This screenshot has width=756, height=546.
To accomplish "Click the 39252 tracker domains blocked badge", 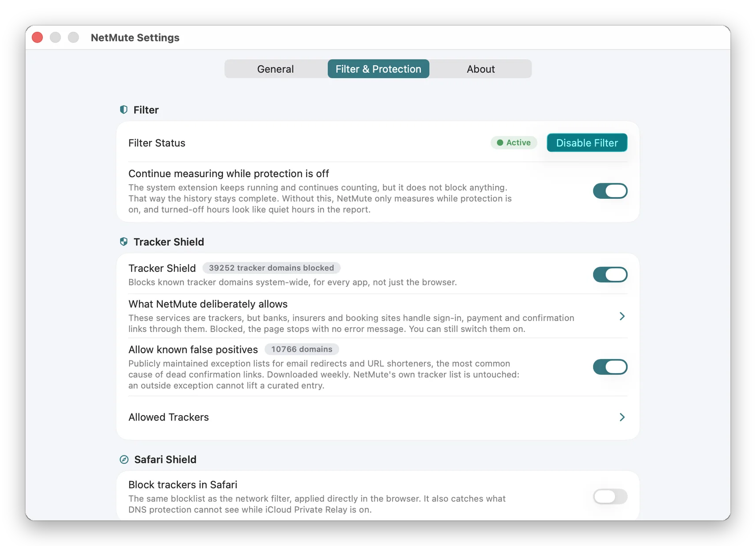I will coord(271,268).
